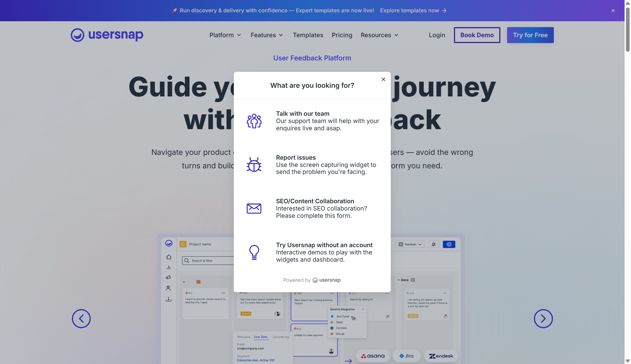Click the Book Demo button

[477, 35]
